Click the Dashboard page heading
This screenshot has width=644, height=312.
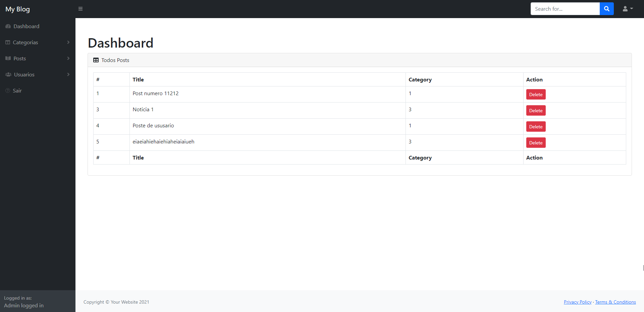(x=121, y=43)
